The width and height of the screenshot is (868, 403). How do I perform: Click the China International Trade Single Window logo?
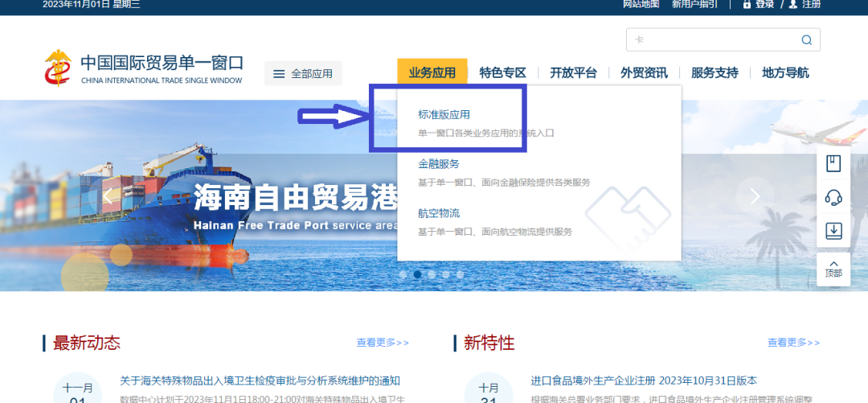pos(143,68)
